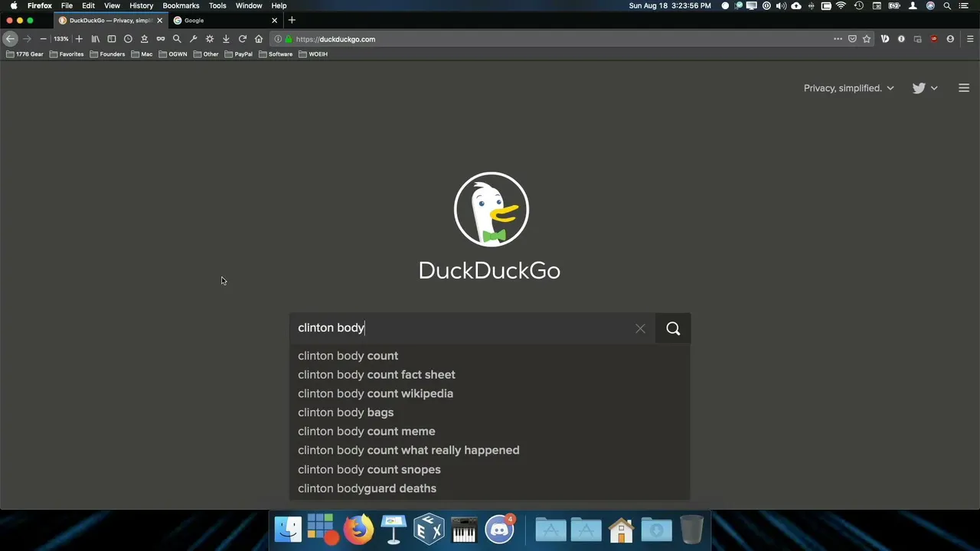
Task: Open the red uBlock Origin extension icon
Action: point(934,39)
